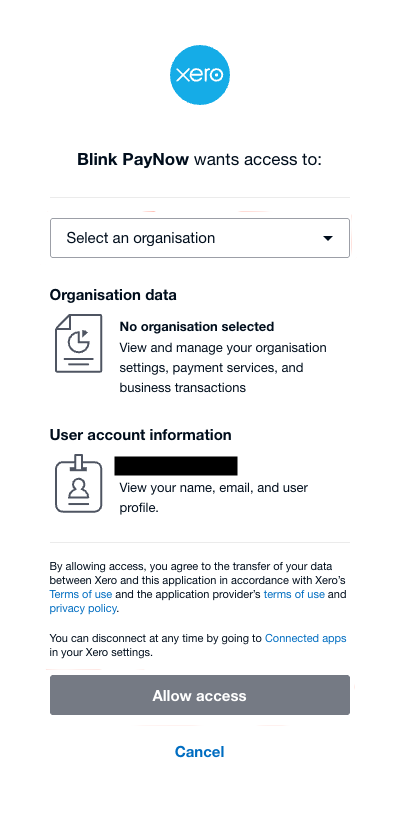
Task: Click the Allow access button
Action: coord(200,695)
